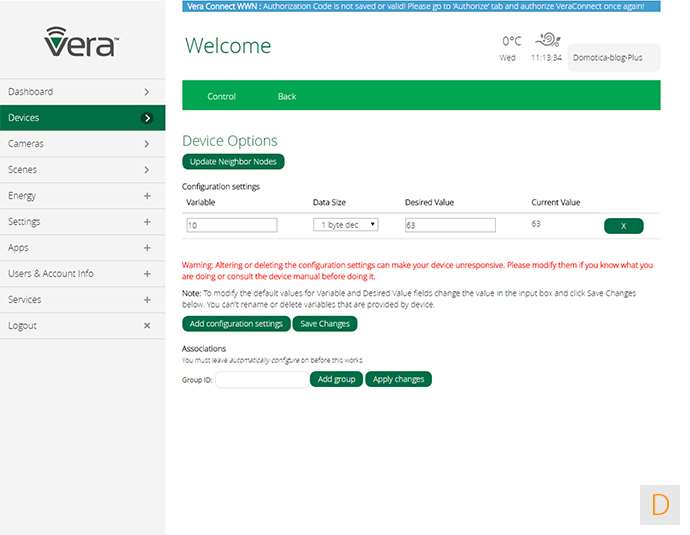Click Add configuration settings button
Viewport: 690px width, 535px height.
(x=236, y=324)
